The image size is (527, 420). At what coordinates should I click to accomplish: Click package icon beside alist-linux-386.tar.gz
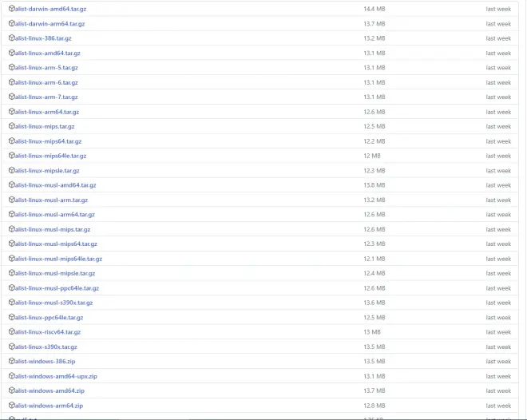[x=12, y=38]
